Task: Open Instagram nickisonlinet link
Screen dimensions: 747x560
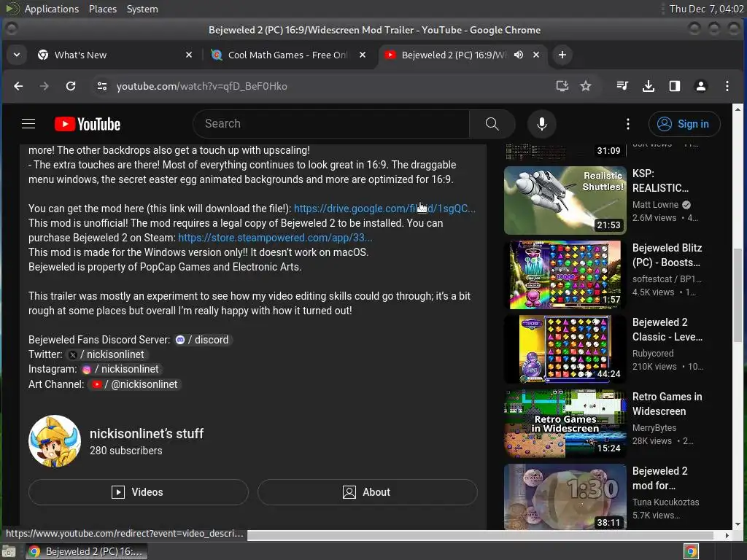Action: [121, 369]
